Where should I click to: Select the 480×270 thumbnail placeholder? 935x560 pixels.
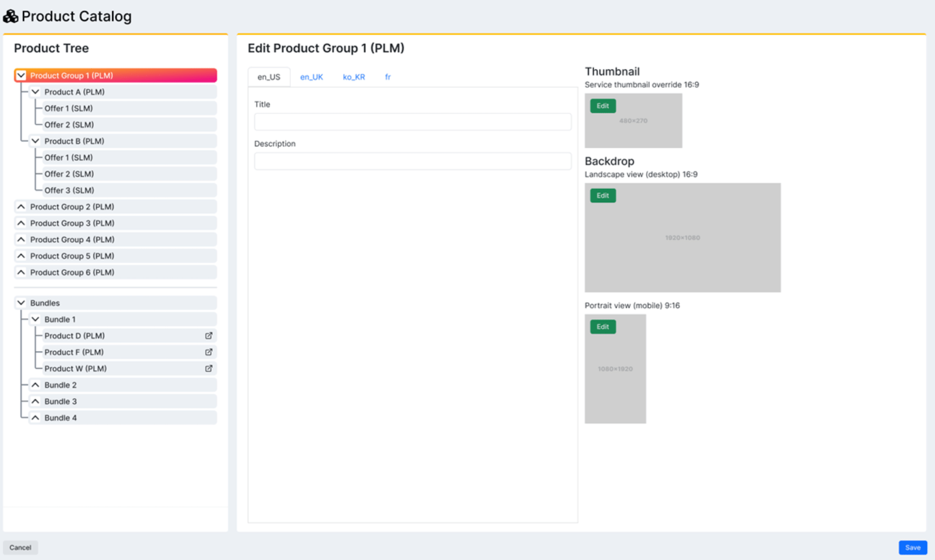(633, 121)
